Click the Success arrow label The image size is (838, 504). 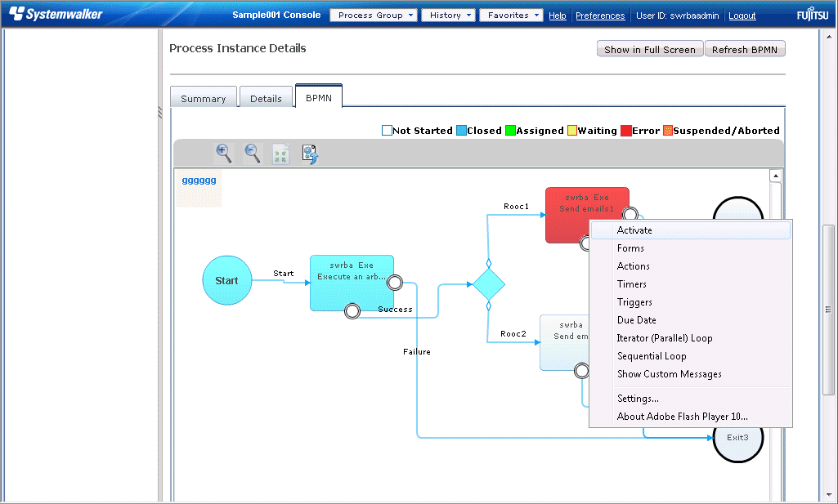coord(395,309)
